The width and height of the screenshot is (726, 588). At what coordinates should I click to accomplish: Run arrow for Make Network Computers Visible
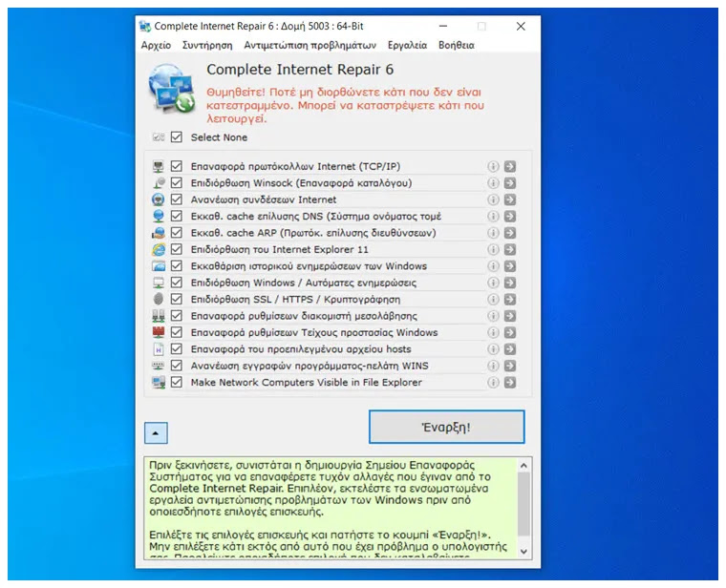pyautogui.click(x=510, y=383)
